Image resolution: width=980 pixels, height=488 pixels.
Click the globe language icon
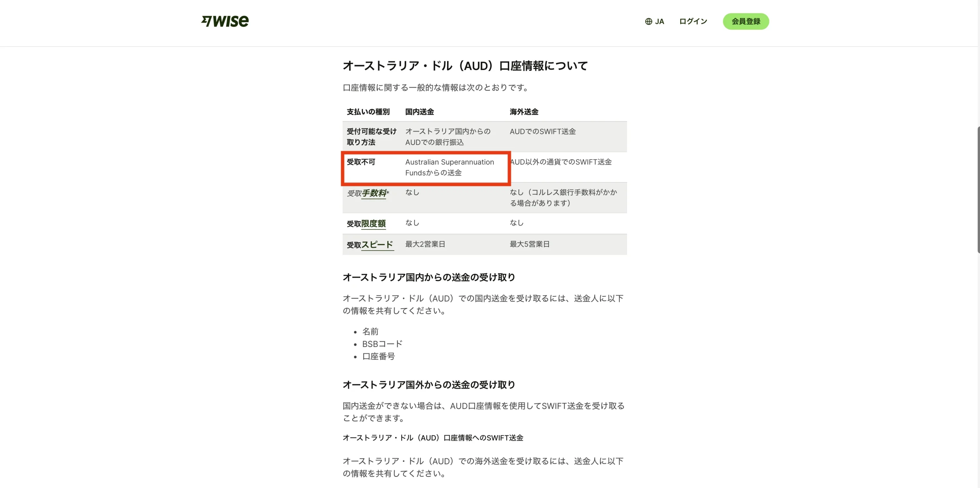(x=648, y=21)
